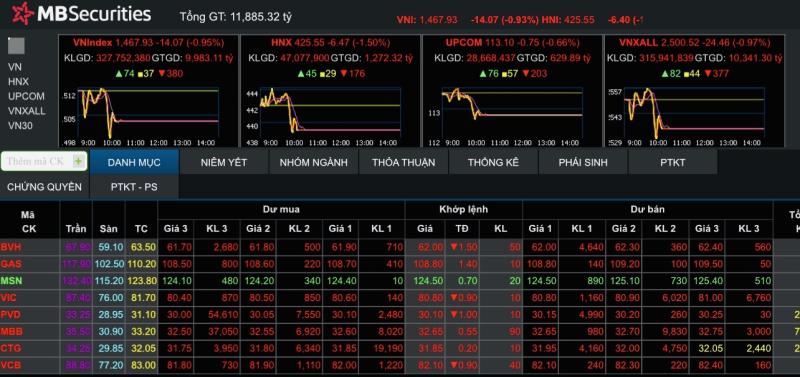The image size is (800, 377).
Task: Select VN30 in the index list
Action: (20, 125)
